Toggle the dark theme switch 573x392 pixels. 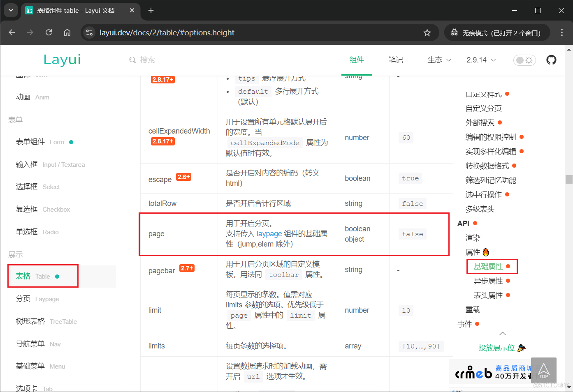(x=524, y=60)
